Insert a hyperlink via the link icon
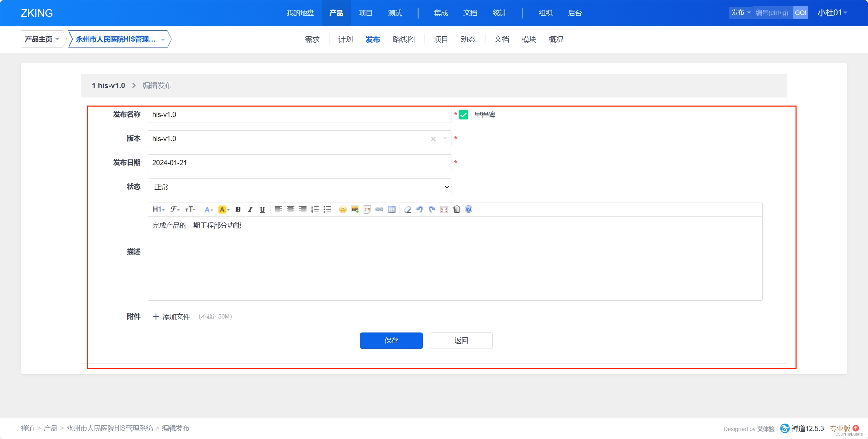 coord(380,210)
